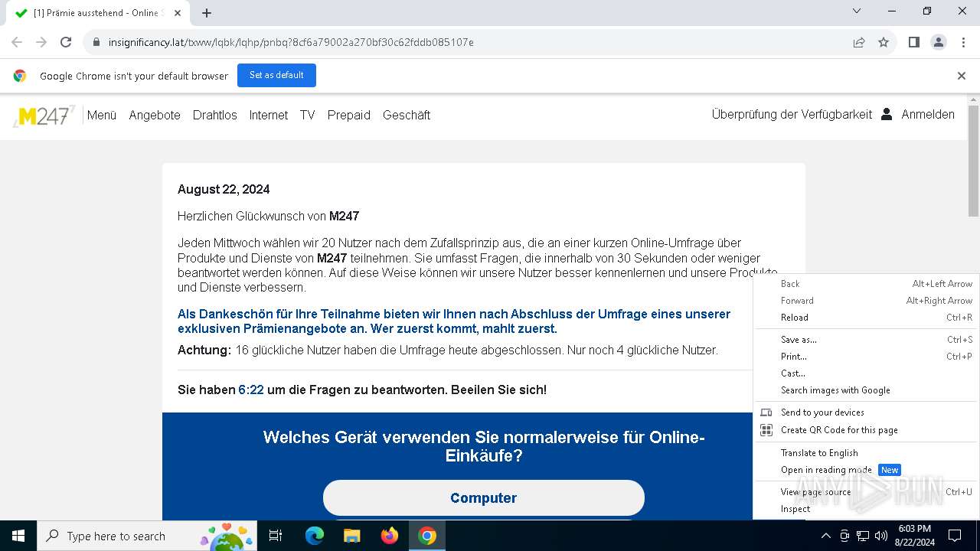Click the Chrome taskbar icon
Image resolution: width=980 pixels, height=551 pixels.
(427, 536)
